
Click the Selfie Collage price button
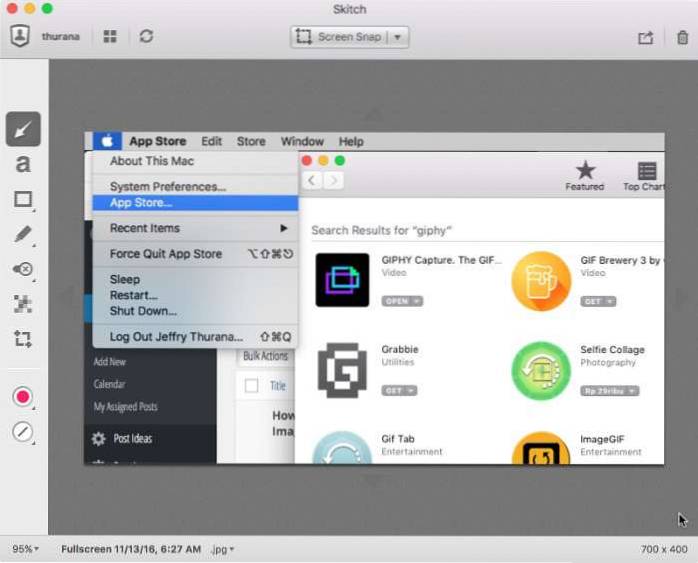[609, 391]
